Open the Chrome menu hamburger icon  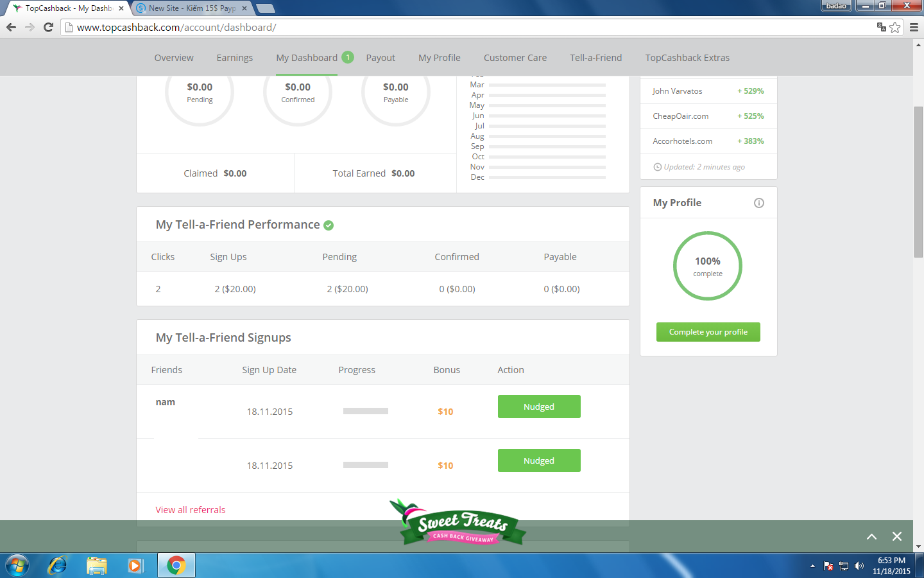914,27
